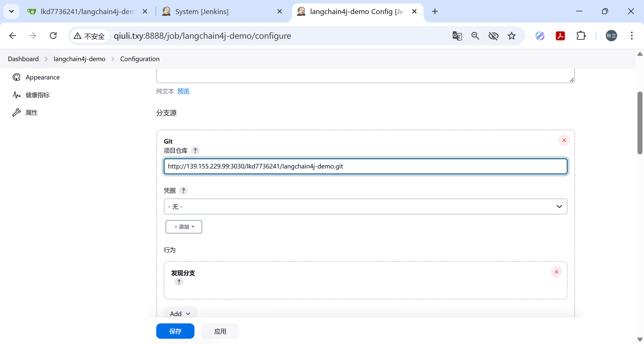Click the tracking protection eye icon
Viewport: 644px width, 344px height.
[x=493, y=36]
